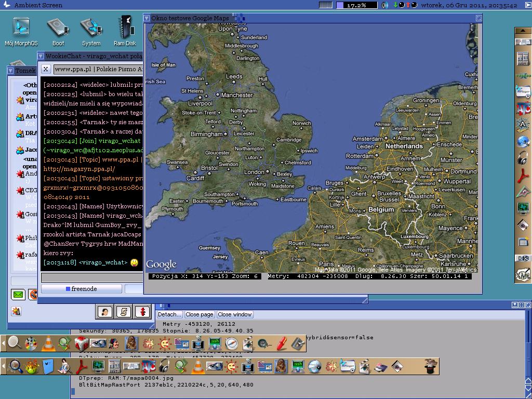The image size is (532, 399).
Task: Click the Okno testowe Google Maps title bar
Action: 312,18
